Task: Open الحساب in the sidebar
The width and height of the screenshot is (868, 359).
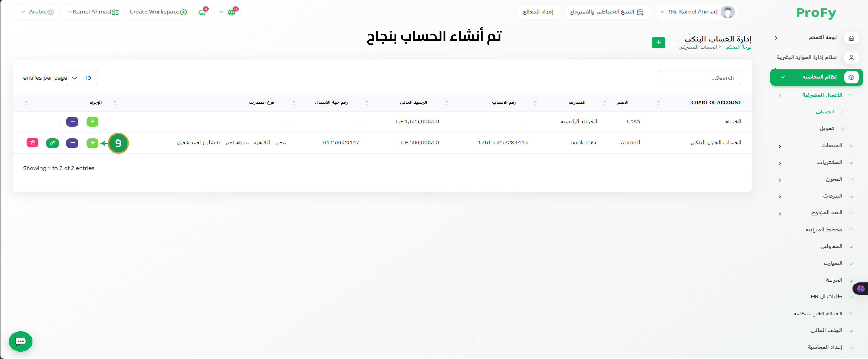Action: [x=824, y=112]
